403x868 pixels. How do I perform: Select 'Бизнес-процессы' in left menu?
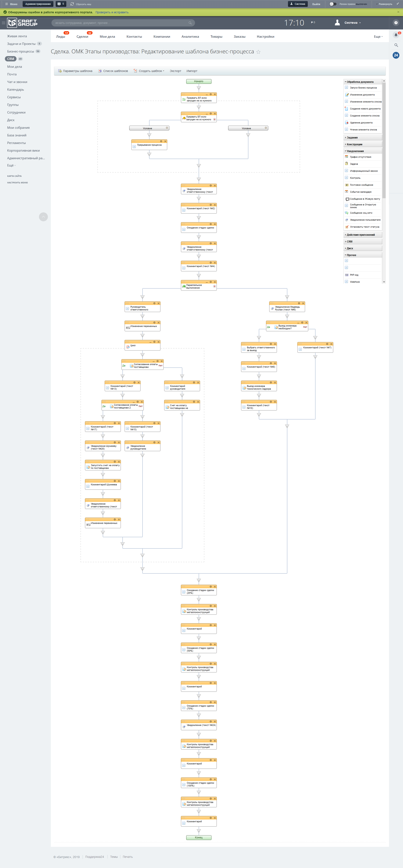click(21, 51)
